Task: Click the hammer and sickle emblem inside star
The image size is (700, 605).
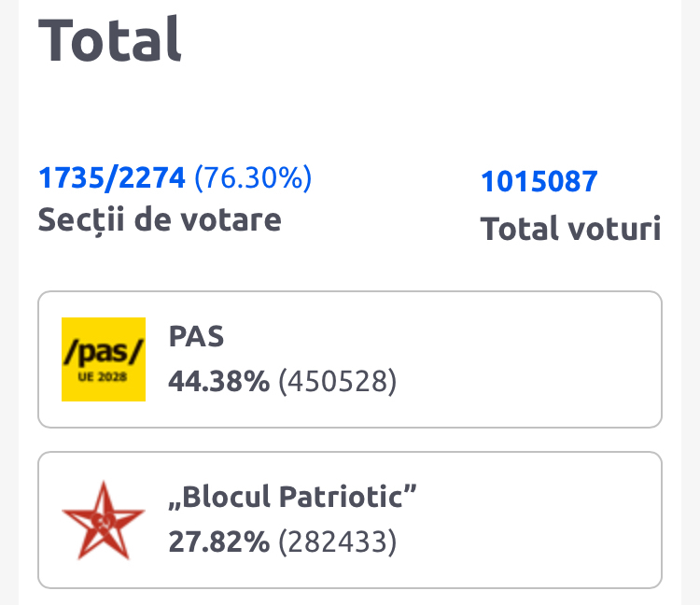Action: (x=103, y=519)
